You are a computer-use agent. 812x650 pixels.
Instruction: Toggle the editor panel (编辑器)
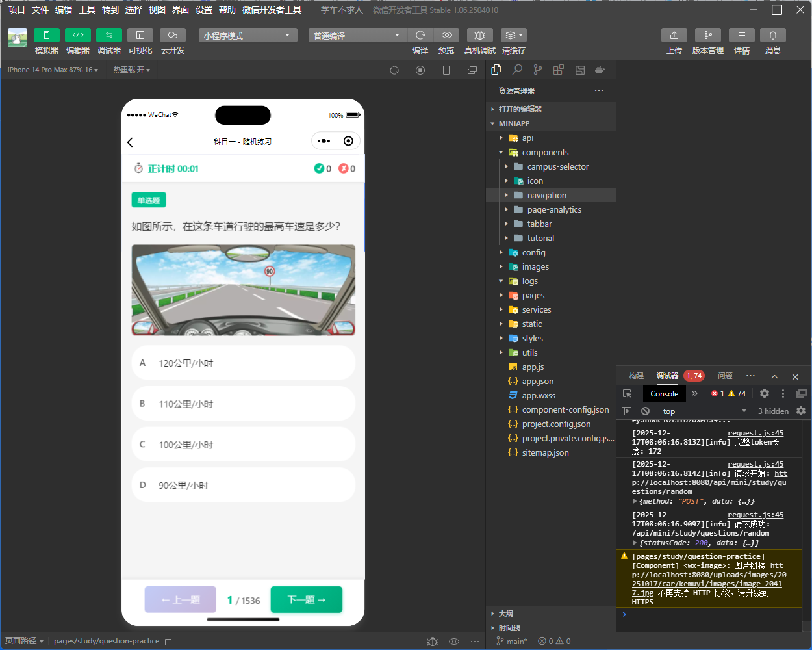[x=77, y=35]
